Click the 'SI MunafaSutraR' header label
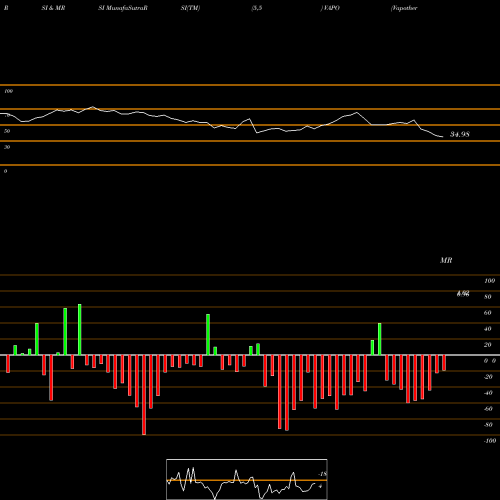 pyautogui.click(x=123, y=8)
